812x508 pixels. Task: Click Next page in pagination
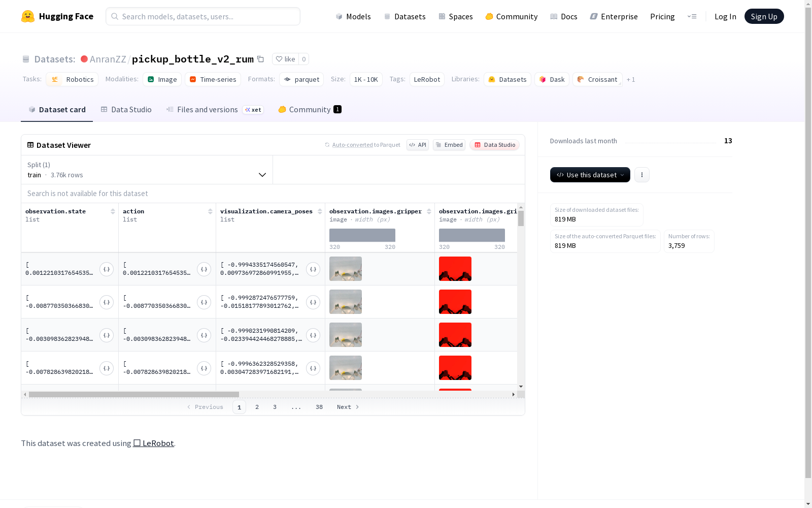[348, 407]
